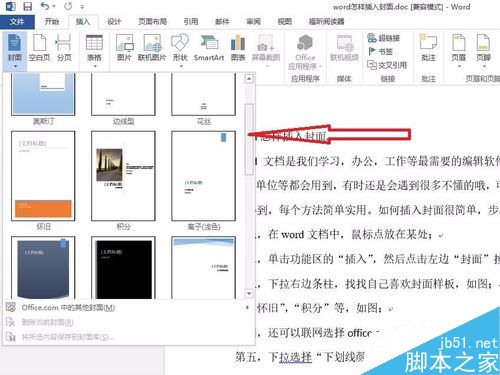
Task: Switch to the 邮件 Mailings tab
Action: coord(222,22)
